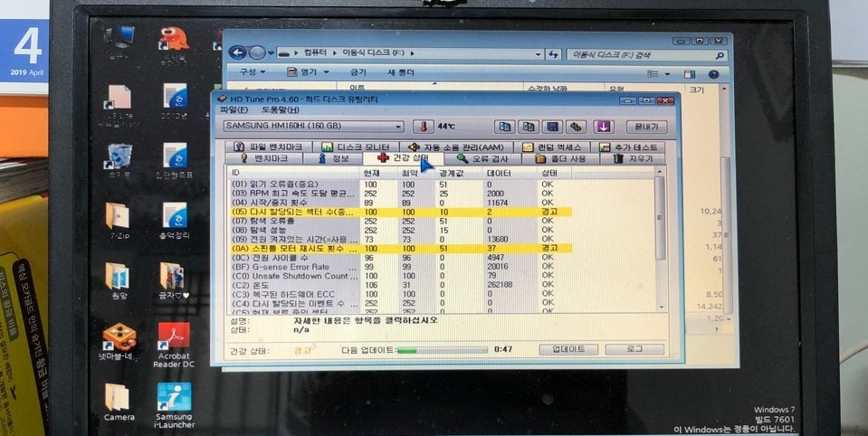Click the Explorer address bar refresh icon
Image resolution: width=868 pixels, height=436 pixels.
553,54
